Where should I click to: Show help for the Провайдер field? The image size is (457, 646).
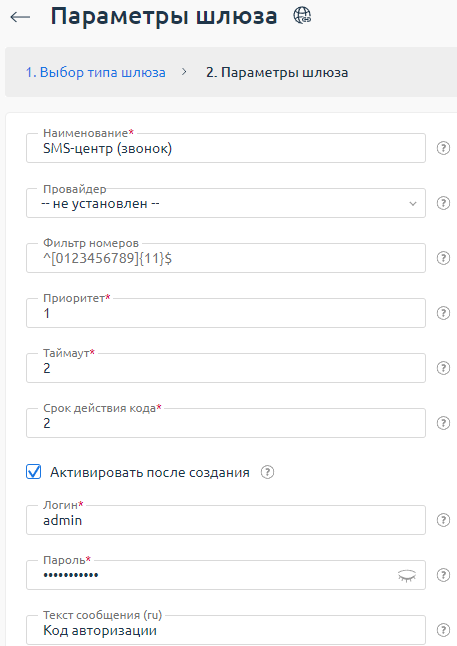click(x=443, y=203)
